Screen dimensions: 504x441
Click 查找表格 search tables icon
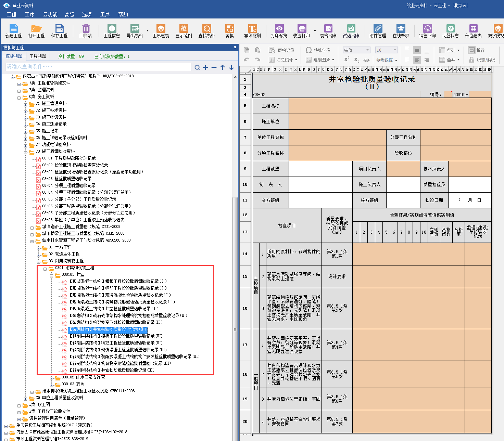click(x=206, y=31)
